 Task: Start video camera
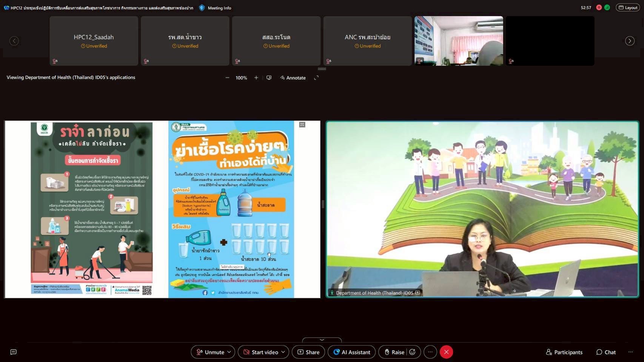tap(260, 352)
